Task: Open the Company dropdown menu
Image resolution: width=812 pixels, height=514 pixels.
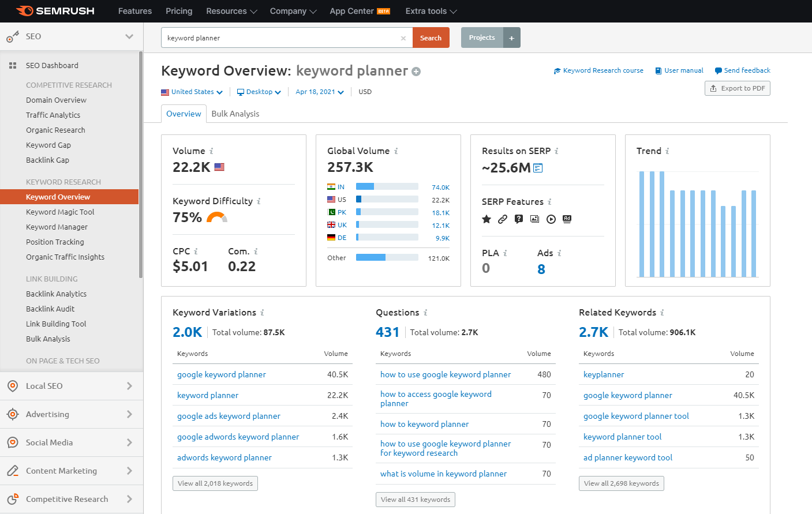Action: (293, 11)
